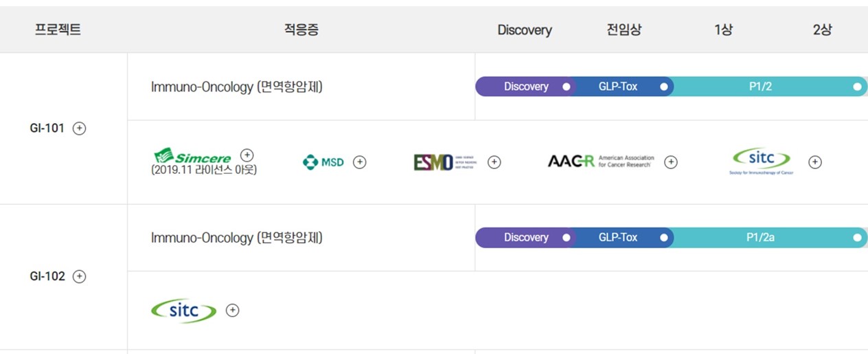
Task: Click the GI-102 project name
Action: [47, 276]
